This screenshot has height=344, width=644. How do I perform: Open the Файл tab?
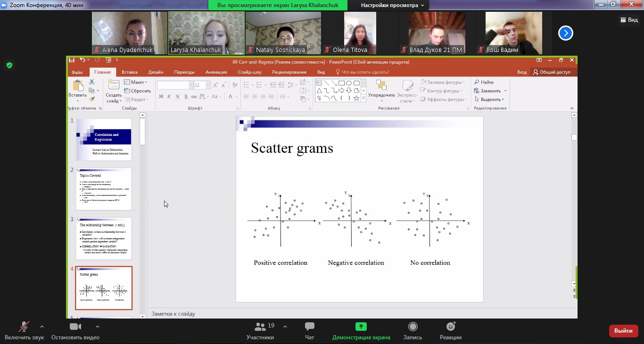[77, 72]
